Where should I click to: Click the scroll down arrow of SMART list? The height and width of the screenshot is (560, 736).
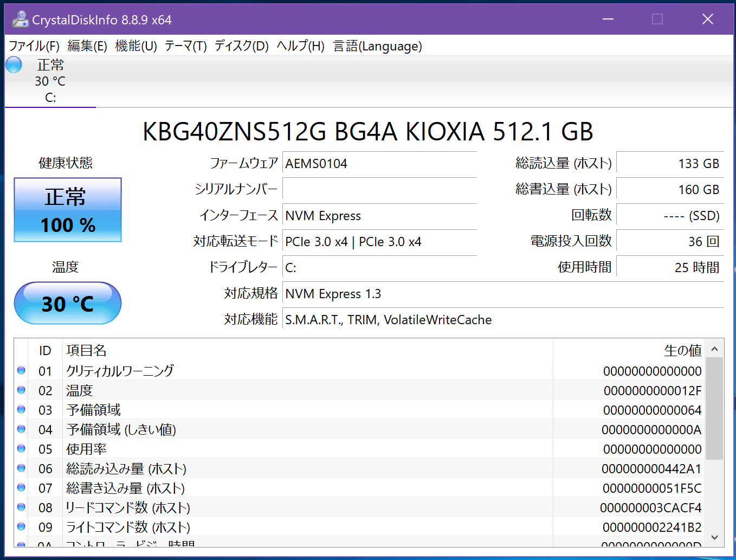click(714, 537)
